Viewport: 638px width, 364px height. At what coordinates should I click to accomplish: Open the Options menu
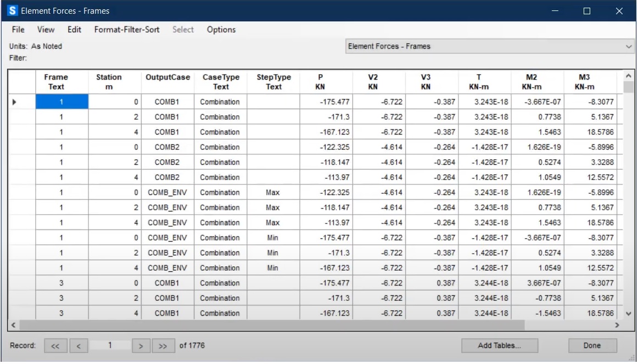pyautogui.click(x=221, y=30)
